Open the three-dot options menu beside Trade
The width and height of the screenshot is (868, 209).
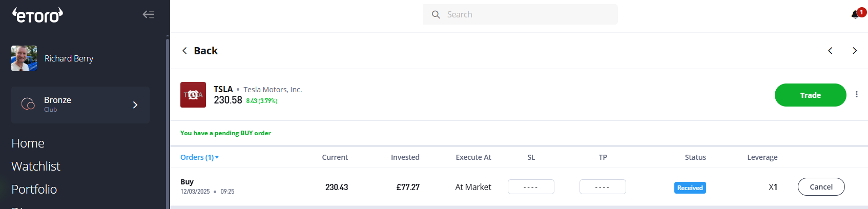(857, 94)
